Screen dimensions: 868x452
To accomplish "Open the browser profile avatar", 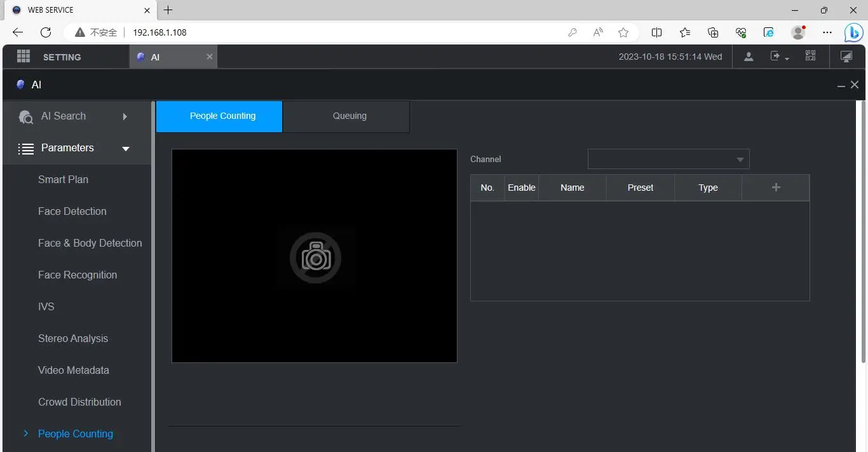I will pyautogui.click(x=798, y=32).
